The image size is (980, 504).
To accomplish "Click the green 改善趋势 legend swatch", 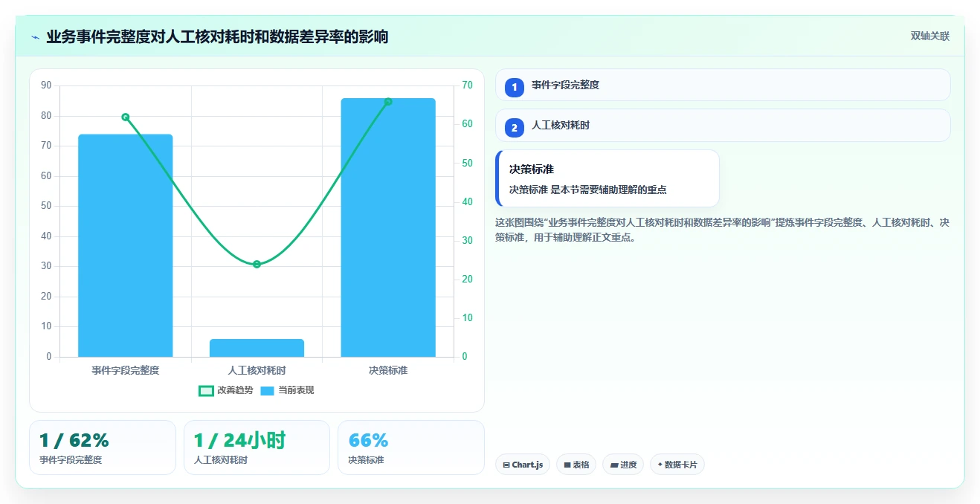I will [207, 390].
